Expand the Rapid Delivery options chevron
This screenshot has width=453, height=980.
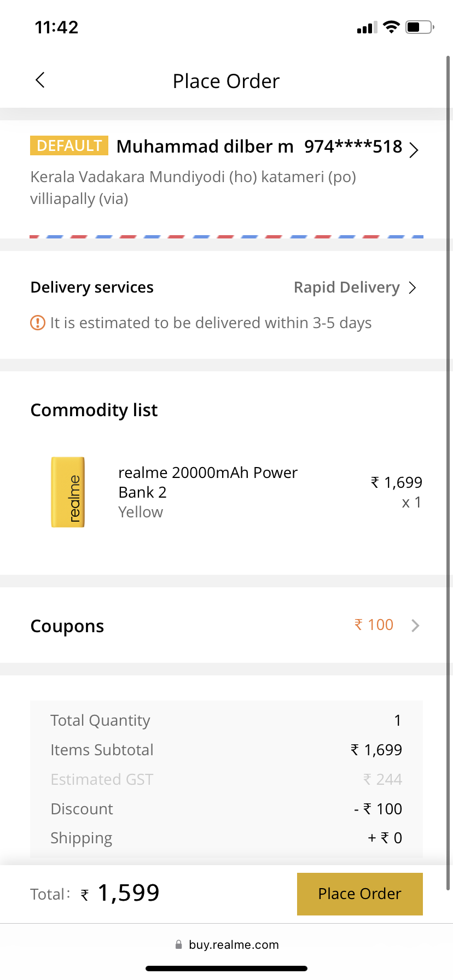coord(413,288)
